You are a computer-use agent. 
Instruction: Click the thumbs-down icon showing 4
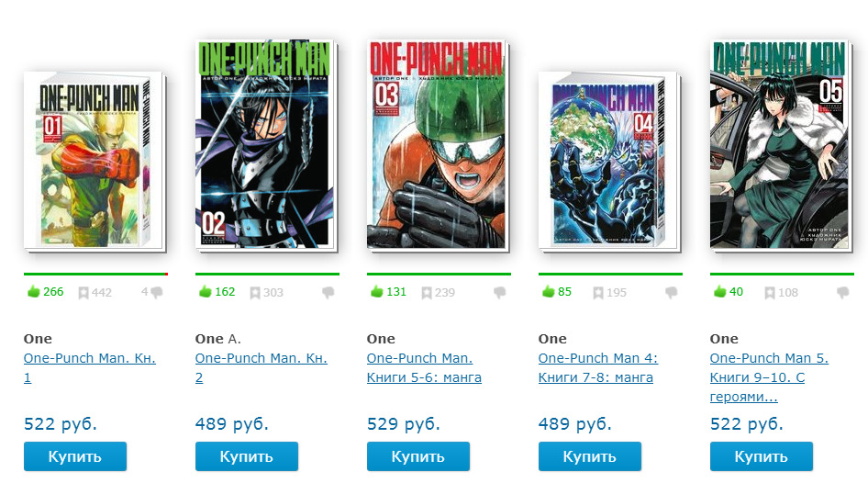tap(157, 292)
